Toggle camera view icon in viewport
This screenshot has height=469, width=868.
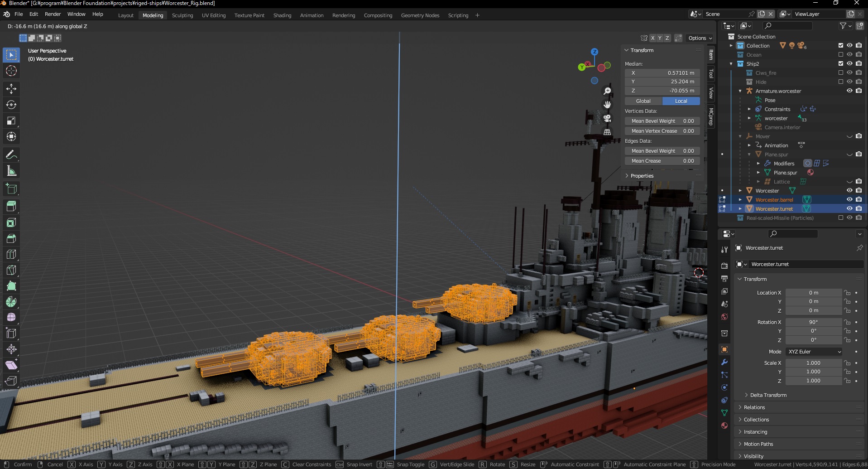point(607,118)
